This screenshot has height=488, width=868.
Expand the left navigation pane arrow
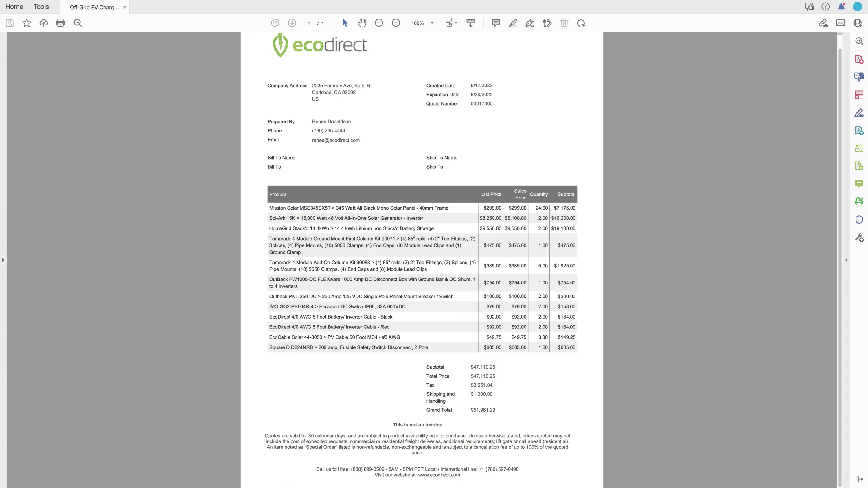pyautogui.click(x=3, y=260)
